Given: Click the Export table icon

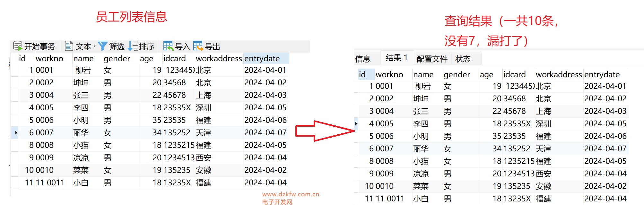Looking at the screenshot, I should click(x=198, y=46).
